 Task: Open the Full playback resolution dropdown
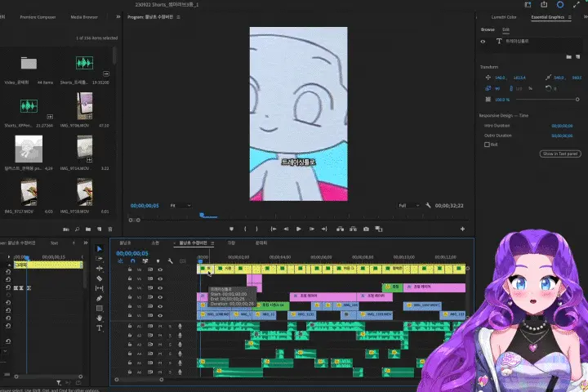(408, 206)
